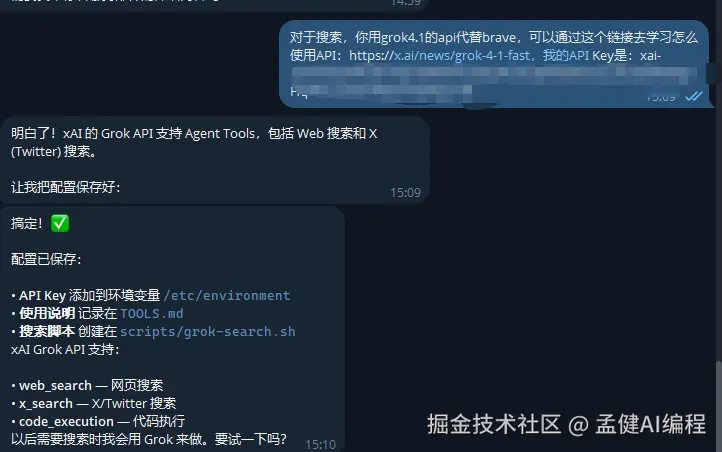Click the 让我把配置保存好 line

(x=65, y=187)
